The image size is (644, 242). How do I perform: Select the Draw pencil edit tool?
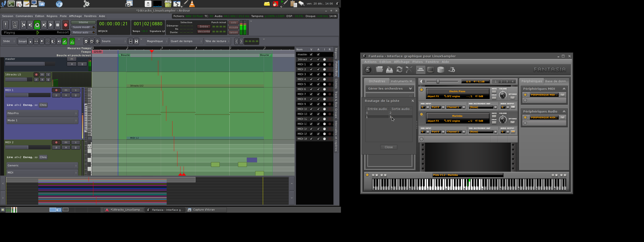[64, 41]
